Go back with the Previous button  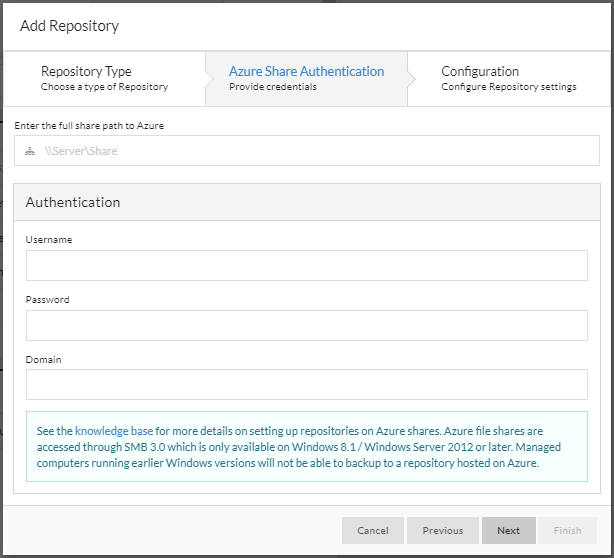tap(442, 530)
